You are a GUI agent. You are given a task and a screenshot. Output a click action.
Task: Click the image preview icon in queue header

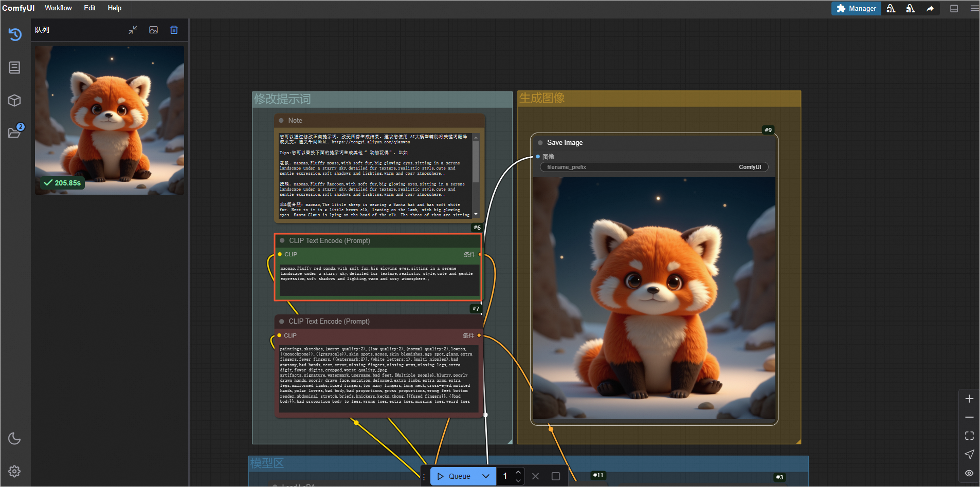[x=153, y=30]
